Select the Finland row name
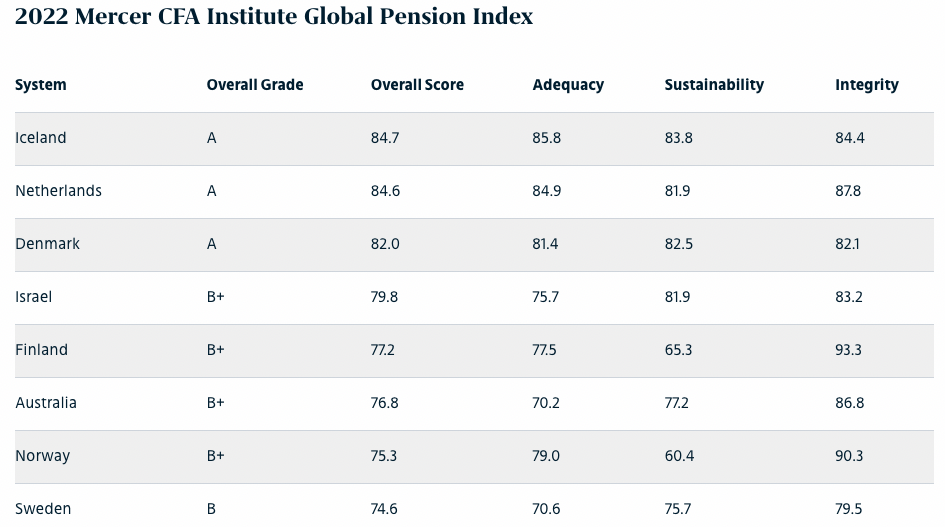Viewport: 945px width, 527px height. click(42, 350)
